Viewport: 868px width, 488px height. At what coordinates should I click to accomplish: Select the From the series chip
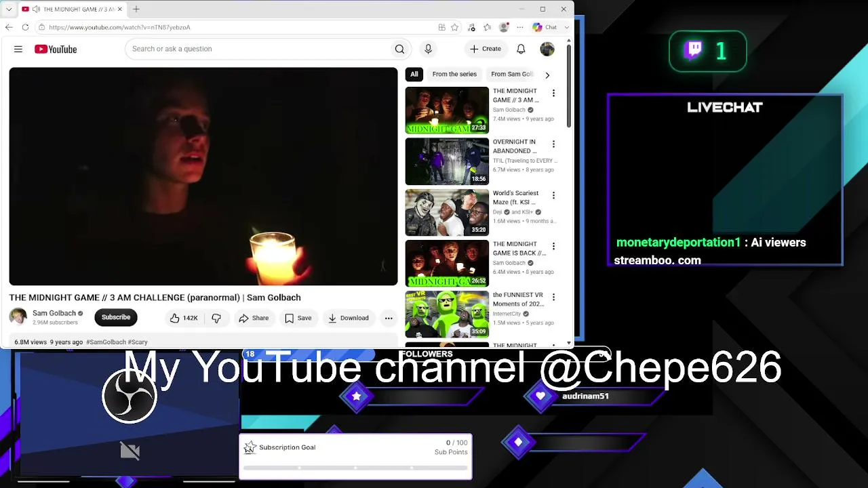click(454, 74)
